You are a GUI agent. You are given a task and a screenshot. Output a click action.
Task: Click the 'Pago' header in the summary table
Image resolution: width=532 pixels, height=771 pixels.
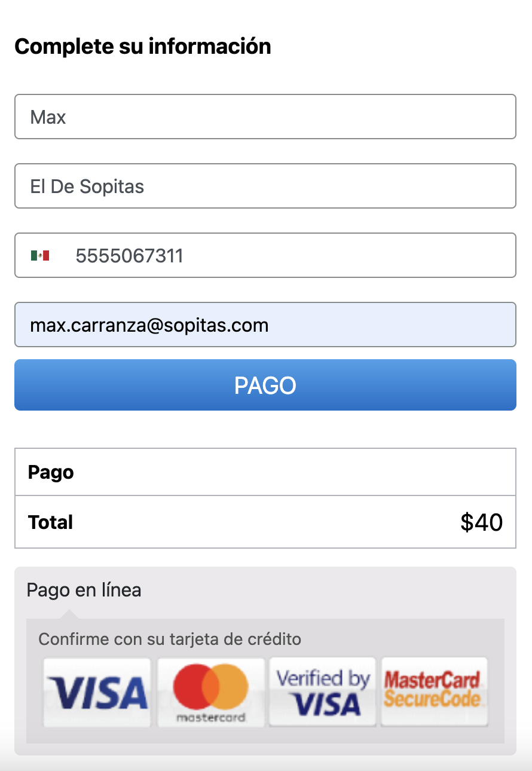click(51, 472)
